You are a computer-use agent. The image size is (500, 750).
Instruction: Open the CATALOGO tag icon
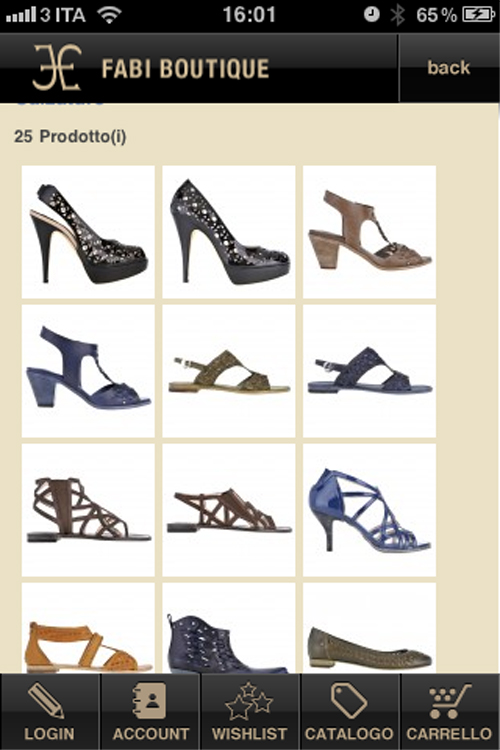coord(349,700)
